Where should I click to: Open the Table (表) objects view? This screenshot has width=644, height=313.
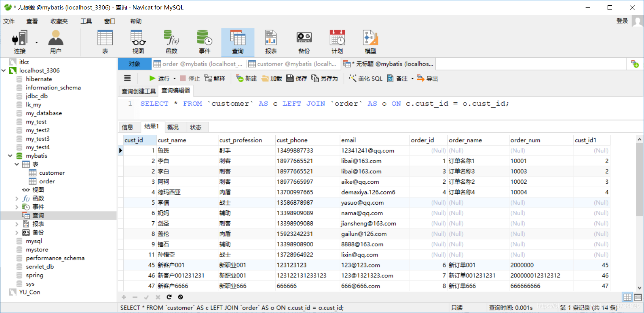tap(105, 42)
